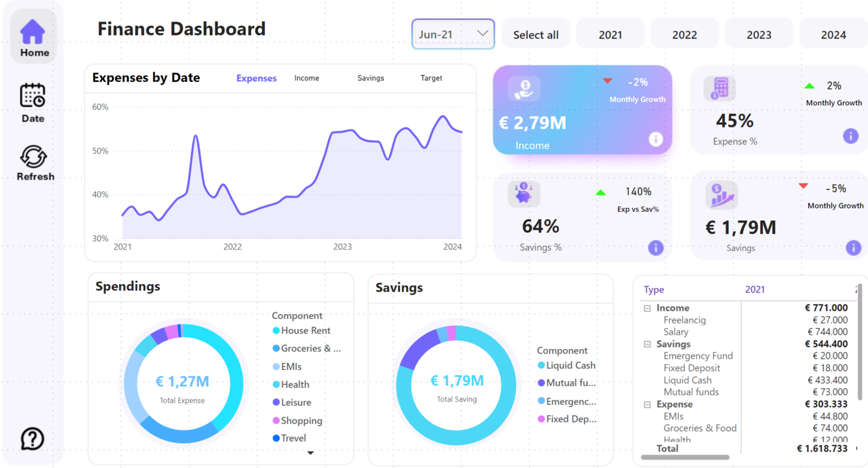Click the Select all button

point(536,34)
